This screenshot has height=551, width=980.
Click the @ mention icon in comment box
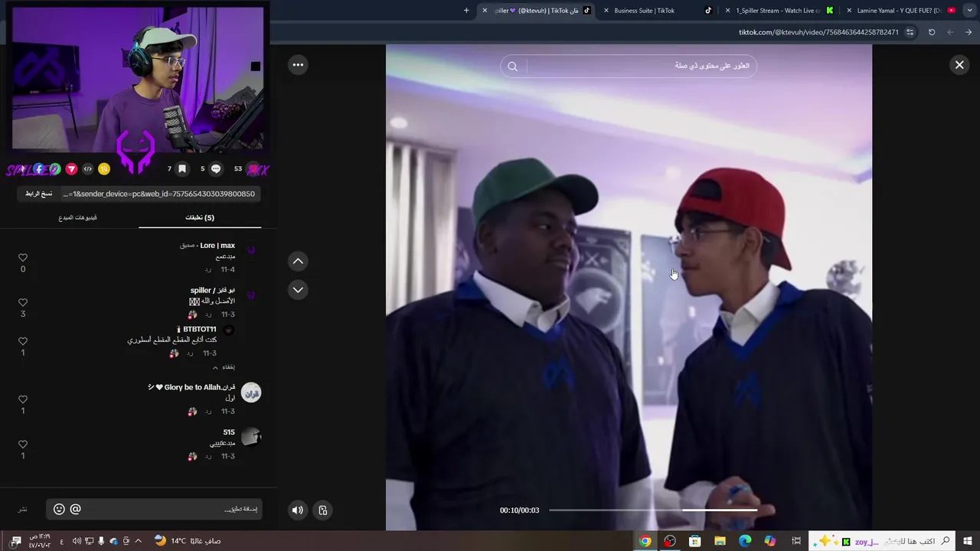tap(75, 509)
